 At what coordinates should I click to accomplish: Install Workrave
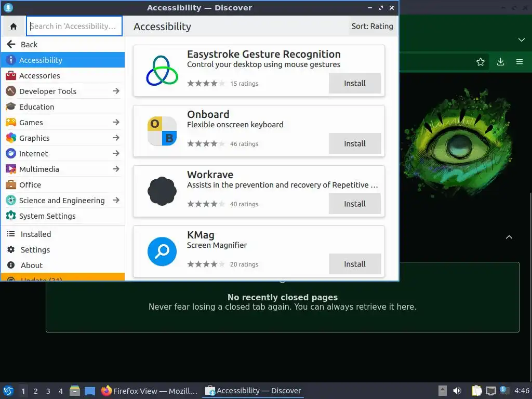point(354,204)
